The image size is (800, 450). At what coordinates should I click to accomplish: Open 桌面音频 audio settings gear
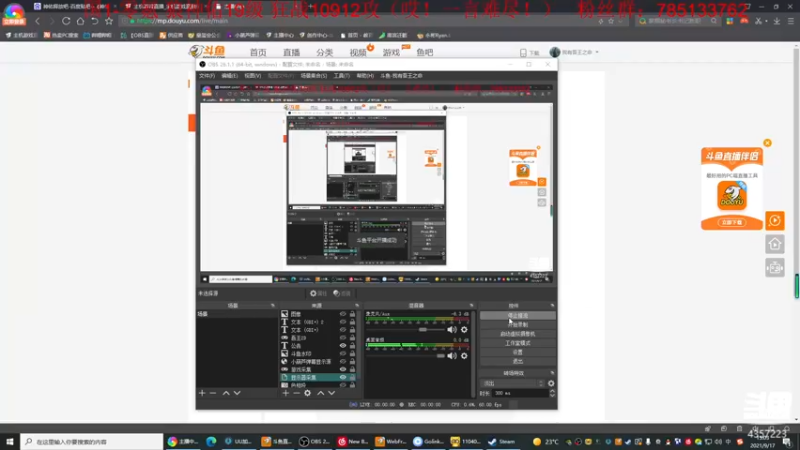coord(464,356)
